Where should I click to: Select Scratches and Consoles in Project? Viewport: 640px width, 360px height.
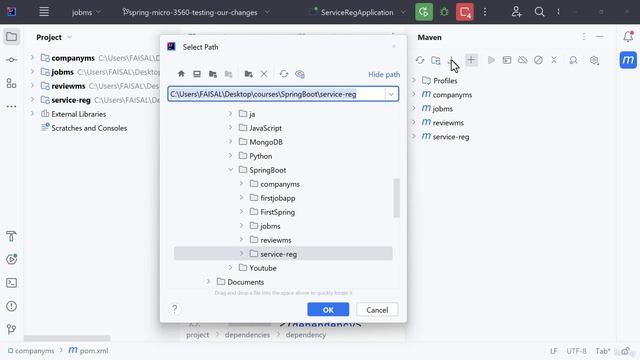pos(89,128)
